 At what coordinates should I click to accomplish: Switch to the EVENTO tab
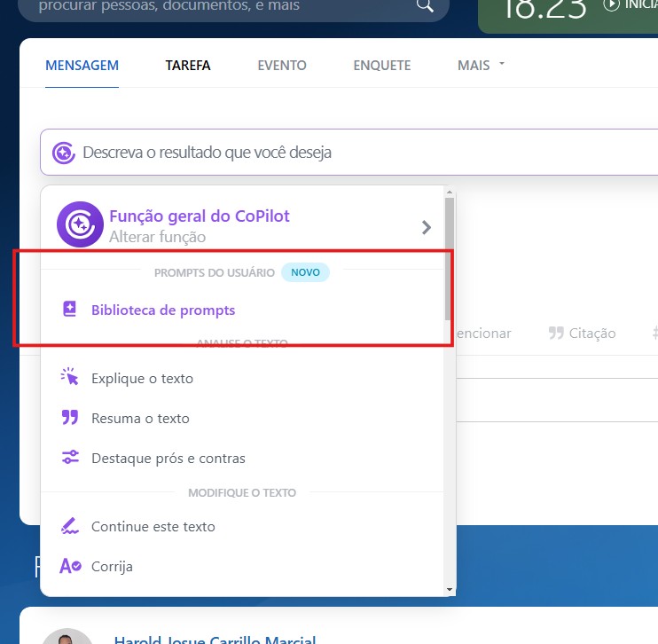(282, 65)
